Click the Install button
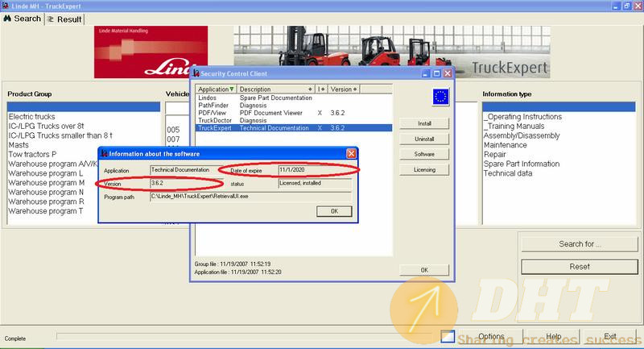Image resolution: width=644 pixels, height=349 pixels. coord(424,123)
